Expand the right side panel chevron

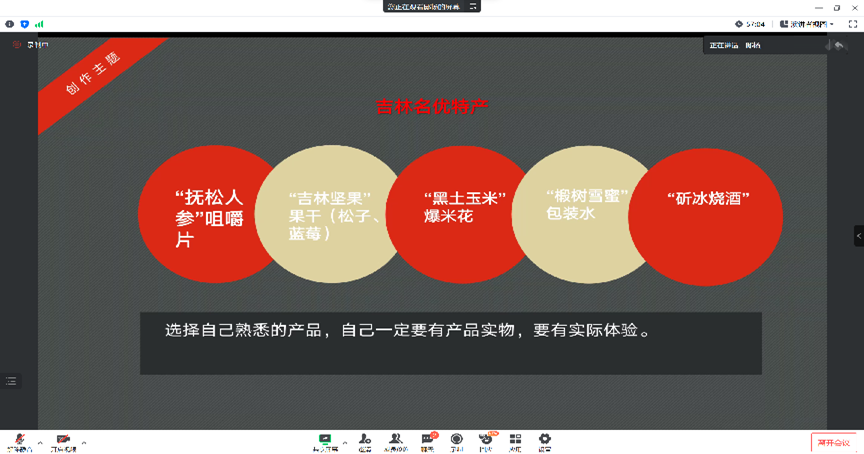click(858, 236)
